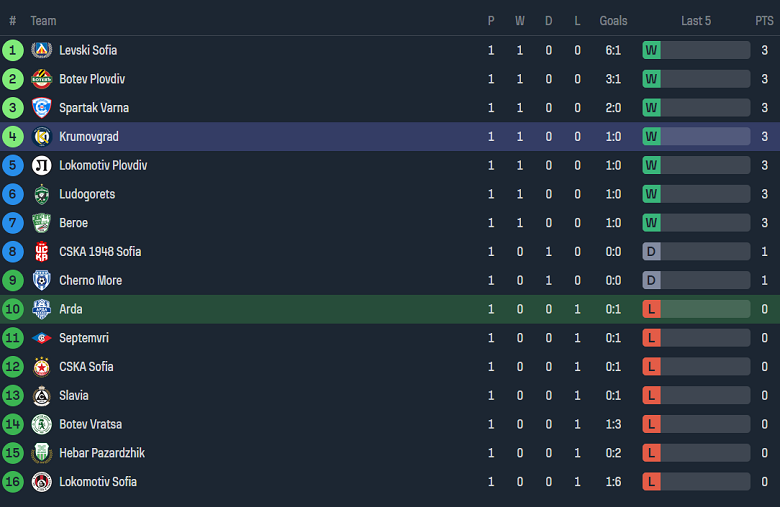Click the Cherno More team crest
Screen dimensions: 780x507
(41, 280)
